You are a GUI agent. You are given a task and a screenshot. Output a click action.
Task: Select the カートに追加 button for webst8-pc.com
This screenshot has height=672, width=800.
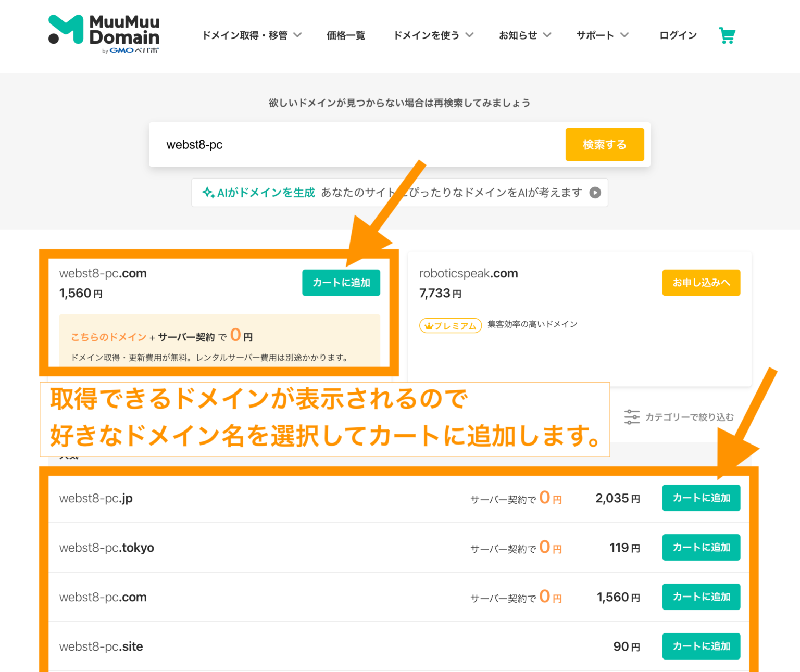pos(341,283)
